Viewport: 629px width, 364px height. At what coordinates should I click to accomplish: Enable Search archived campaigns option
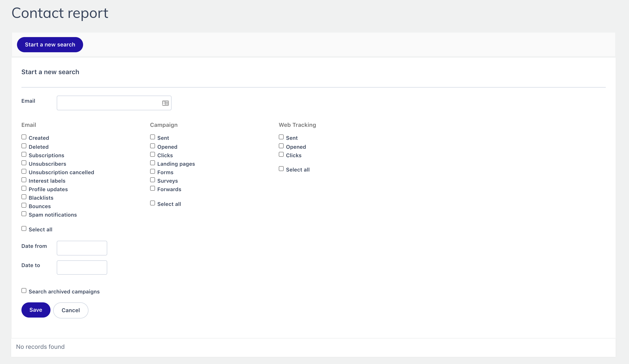click(24, 291)
